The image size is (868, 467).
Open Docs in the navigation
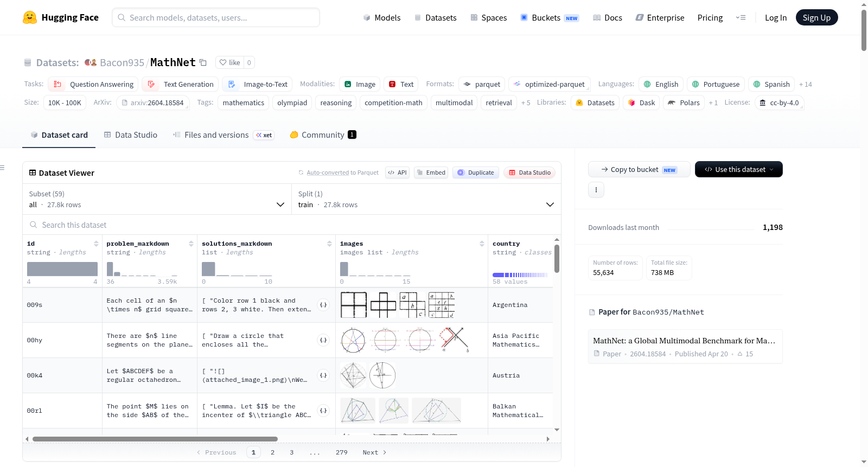click(x=608, y=18)
